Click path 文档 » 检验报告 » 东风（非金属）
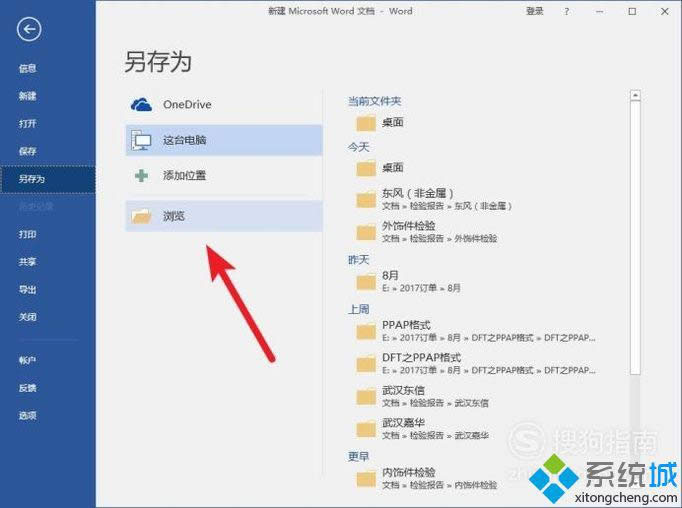 (447, 206)
